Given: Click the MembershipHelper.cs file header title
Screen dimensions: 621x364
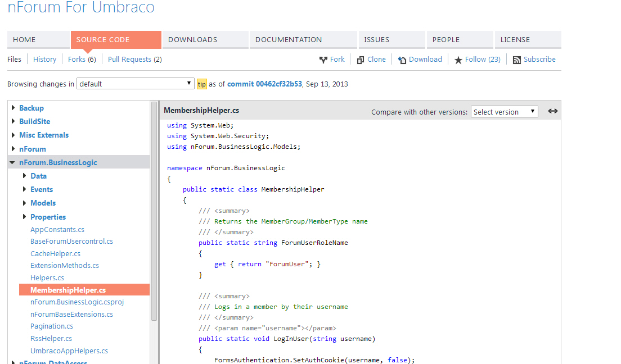Looking at the screenshot, I should [x=201, y=111].
